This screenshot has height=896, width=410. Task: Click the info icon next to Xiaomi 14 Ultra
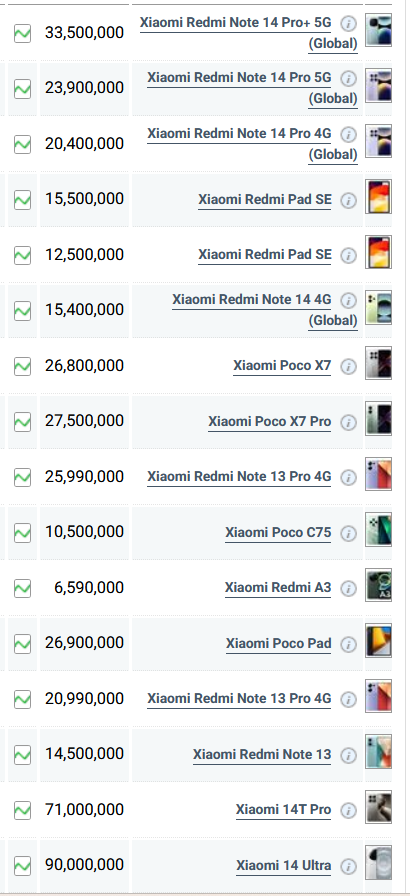[x=348, y=866]
